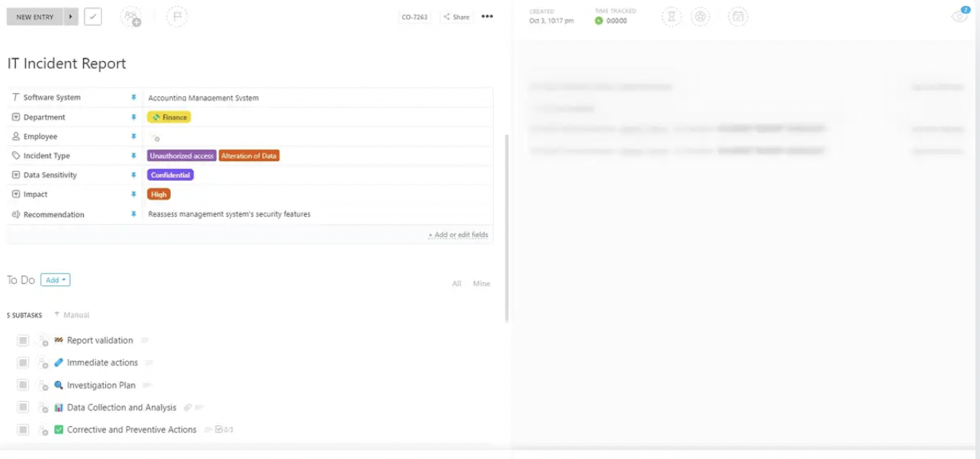The image size is (980, 459).
Task: Unpin the Software System field
Action: click(x=133, y=98)
